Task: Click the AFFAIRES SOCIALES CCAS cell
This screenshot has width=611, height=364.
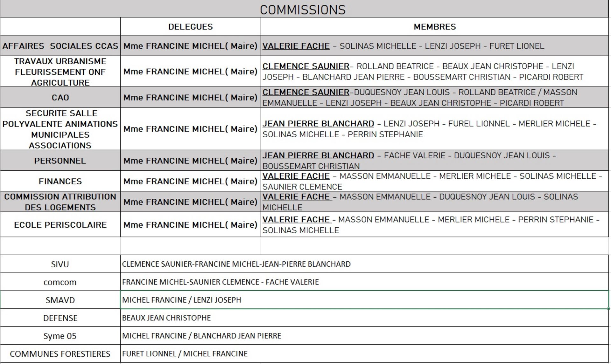Action: coord(60,46)
